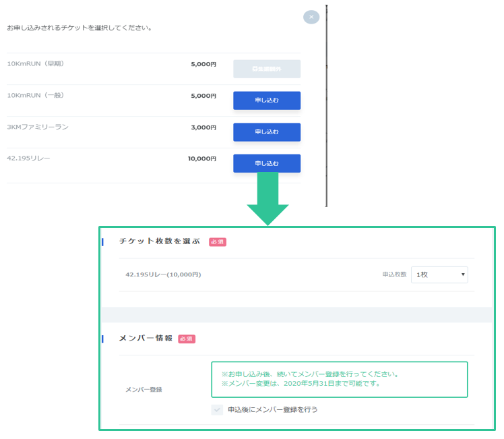This screenshot has width=504, height=439.
Task: Open the 申込枚数 dropdown showing 1枚
Action: [x=439, y=274]
